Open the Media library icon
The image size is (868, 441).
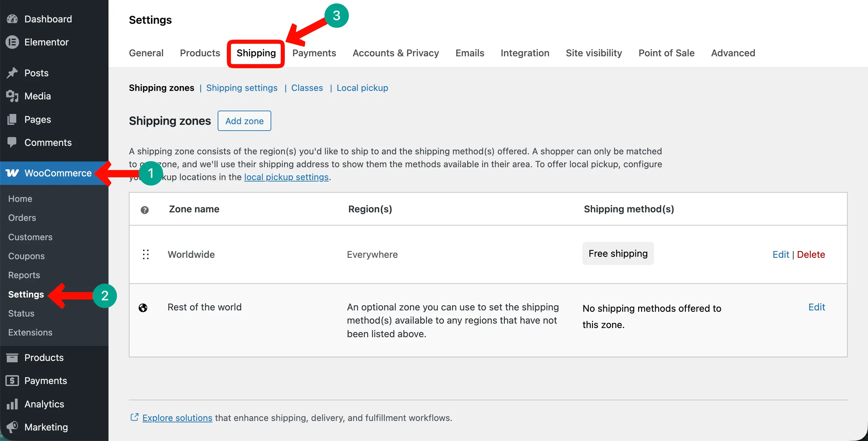tap(12, 96)
